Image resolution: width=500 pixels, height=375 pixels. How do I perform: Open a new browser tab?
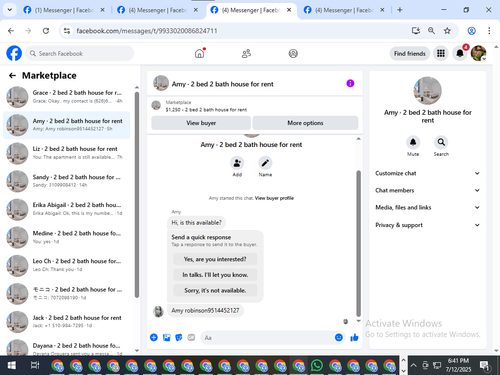click(x=399, y=10)
